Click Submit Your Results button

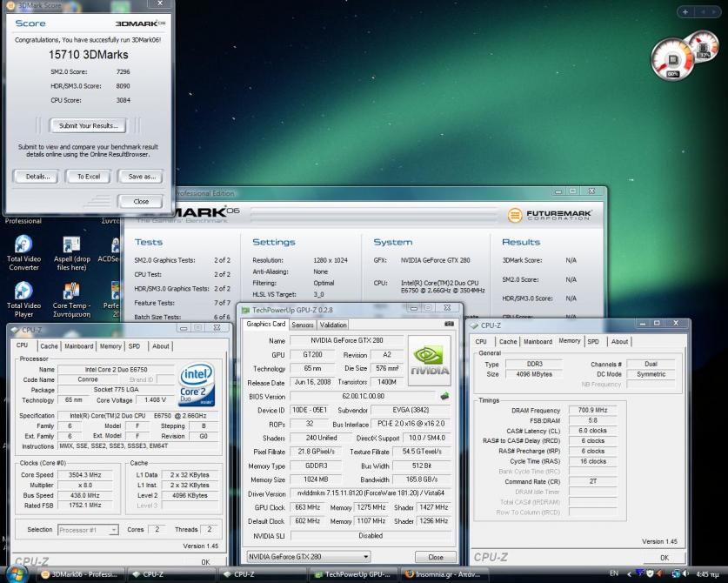pos(88,125)
